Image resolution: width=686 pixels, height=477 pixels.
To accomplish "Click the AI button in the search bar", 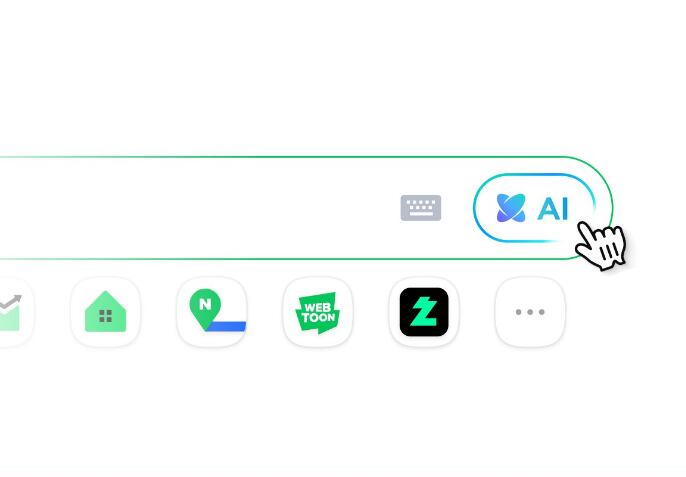I will tap(534, 208).
